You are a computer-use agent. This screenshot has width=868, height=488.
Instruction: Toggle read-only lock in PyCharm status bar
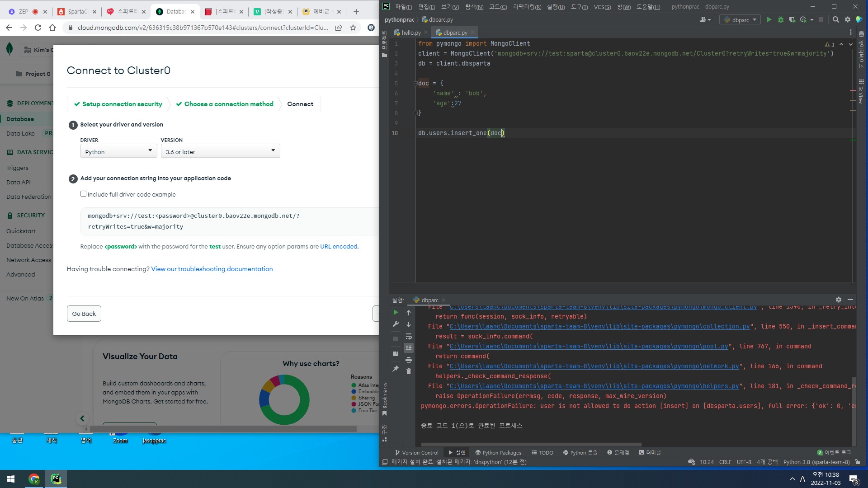pos(858,462)
